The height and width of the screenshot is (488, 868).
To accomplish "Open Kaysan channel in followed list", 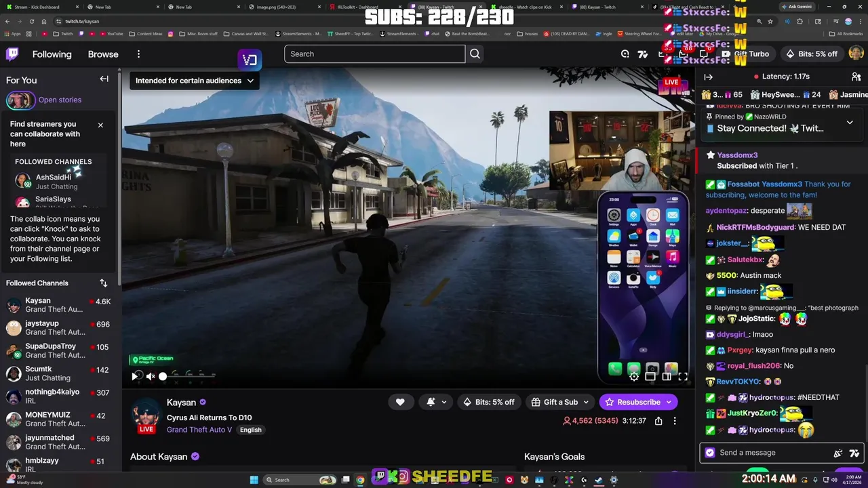I will coord(58,305).
